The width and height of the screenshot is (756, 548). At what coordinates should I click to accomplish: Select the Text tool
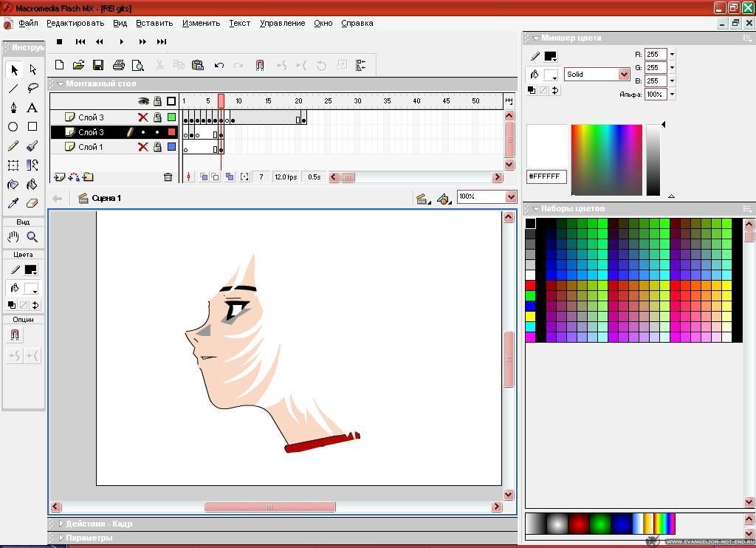tap(32, 108)
